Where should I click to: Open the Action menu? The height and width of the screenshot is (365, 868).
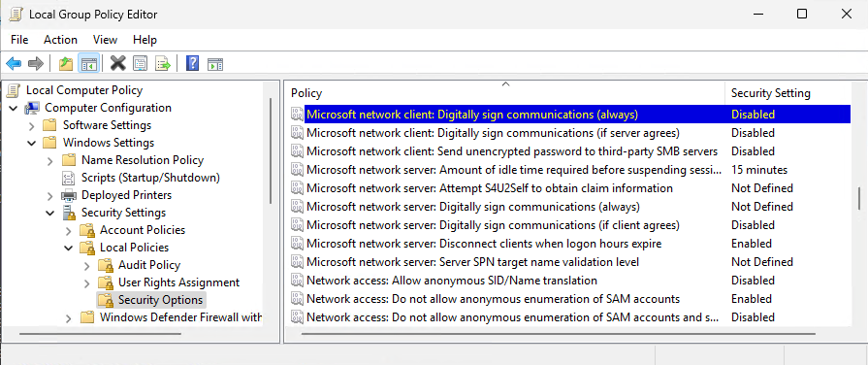60,40
